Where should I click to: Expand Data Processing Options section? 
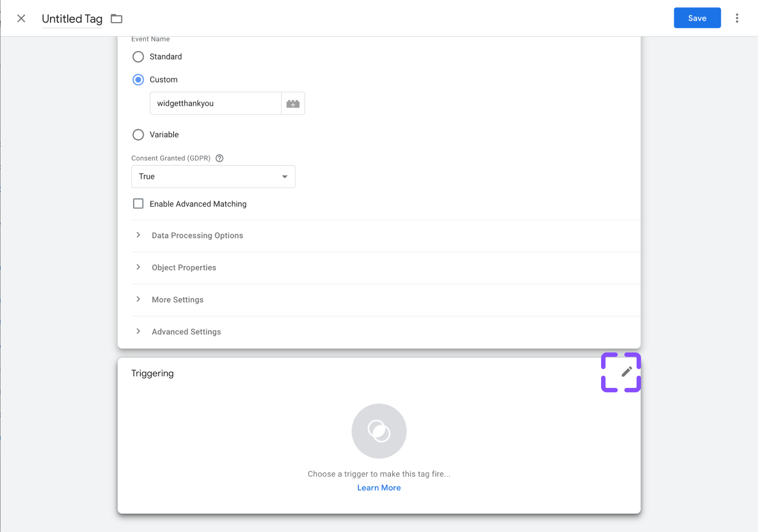[197, 236]
